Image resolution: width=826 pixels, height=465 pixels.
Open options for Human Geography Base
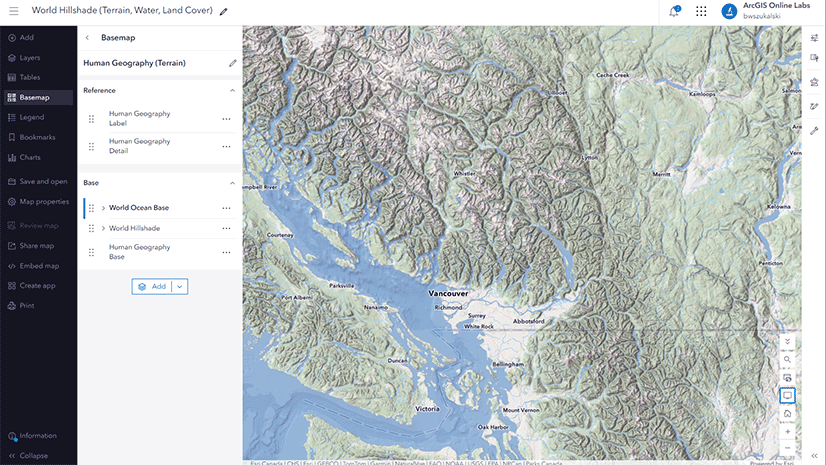[226, 252]
